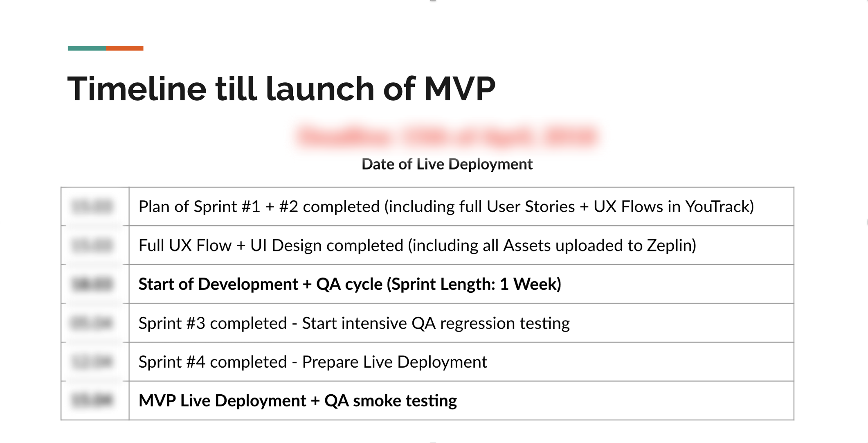Select the 'Timeline till launch of MVP' title
868x443 pixels.
[x=281, y=88]
